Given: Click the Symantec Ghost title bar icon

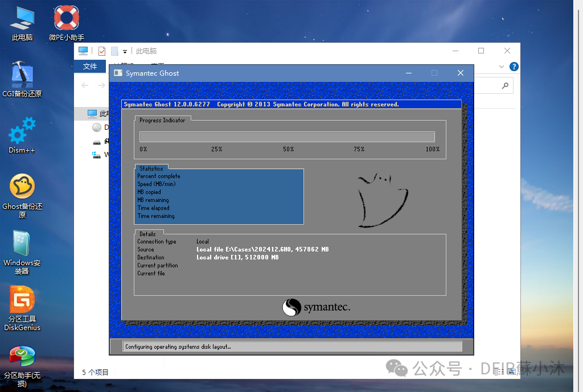Looking at the screenshot, I should (x=118, y=73).
